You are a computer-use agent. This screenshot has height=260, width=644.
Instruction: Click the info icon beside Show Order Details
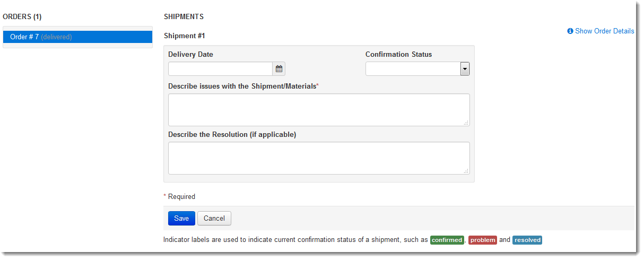570,31
